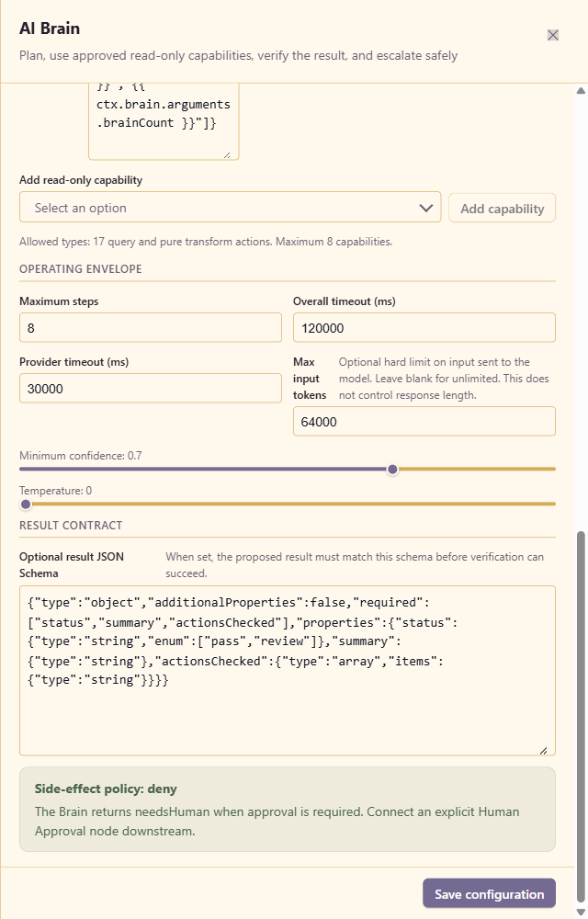Click the 'AI Brain' panel title

coord(50,28)
